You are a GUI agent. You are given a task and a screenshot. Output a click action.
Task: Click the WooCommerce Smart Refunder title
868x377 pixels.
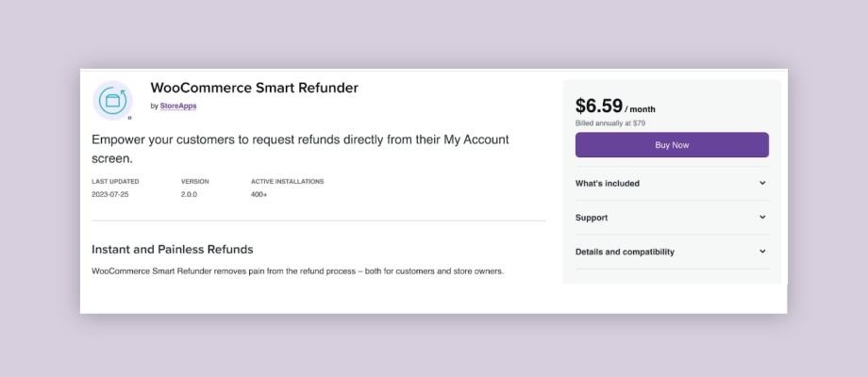coord(254,88)
